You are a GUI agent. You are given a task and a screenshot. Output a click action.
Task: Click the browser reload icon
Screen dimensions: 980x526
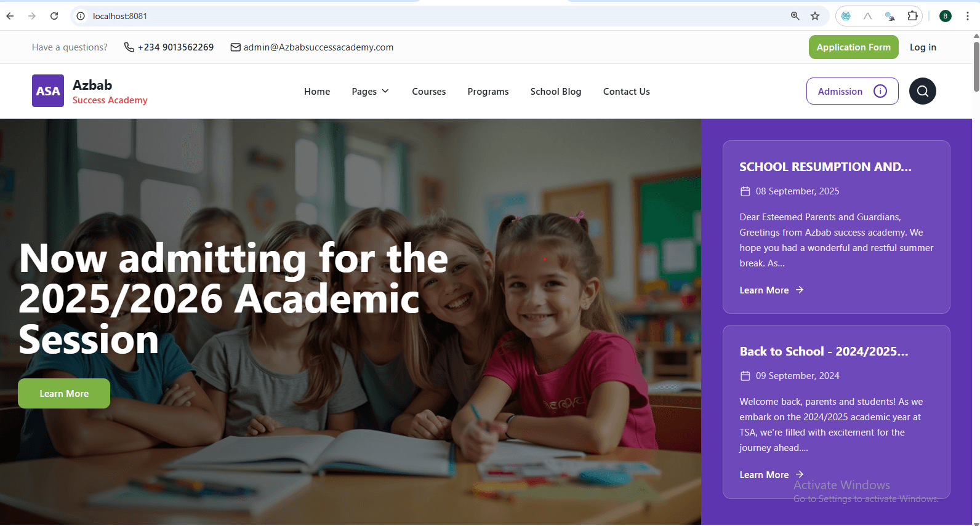54,16
